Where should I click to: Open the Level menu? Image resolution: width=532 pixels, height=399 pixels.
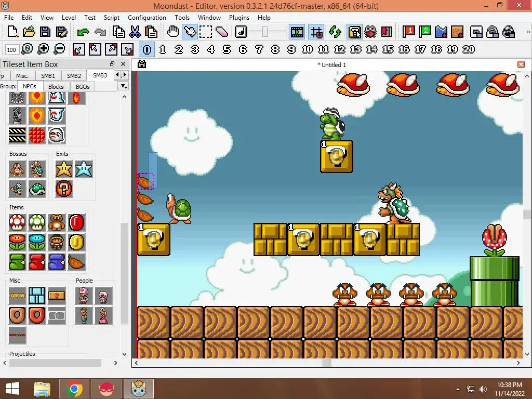tap(69, 17)
